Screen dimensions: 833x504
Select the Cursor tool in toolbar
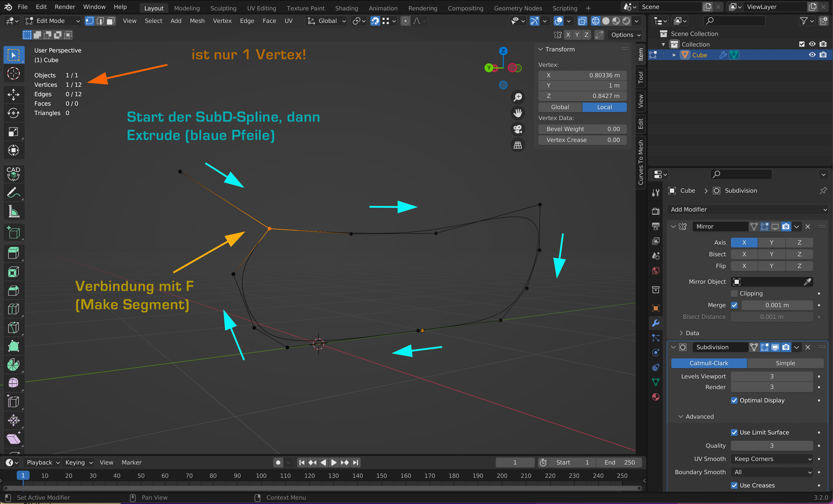click(13, 73)
